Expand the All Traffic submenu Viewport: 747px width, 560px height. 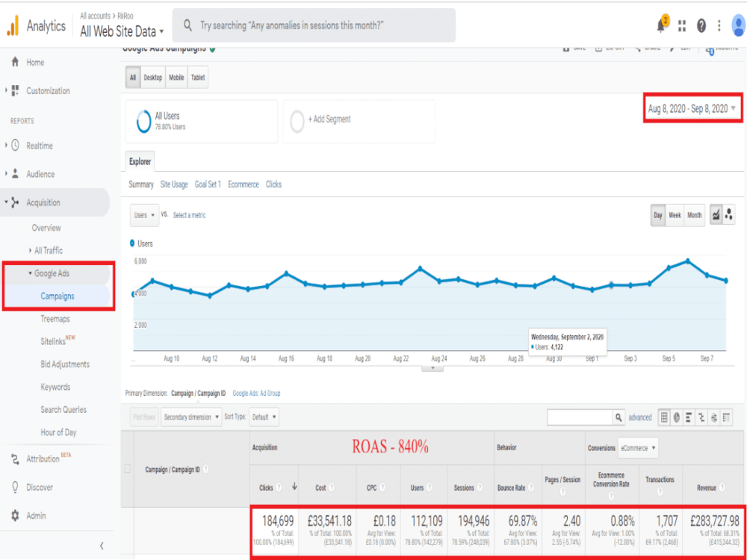(31, 250)
